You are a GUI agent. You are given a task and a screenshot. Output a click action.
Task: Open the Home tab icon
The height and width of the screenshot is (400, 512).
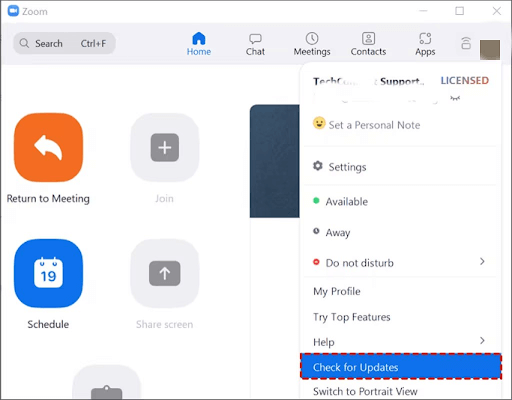199,39
